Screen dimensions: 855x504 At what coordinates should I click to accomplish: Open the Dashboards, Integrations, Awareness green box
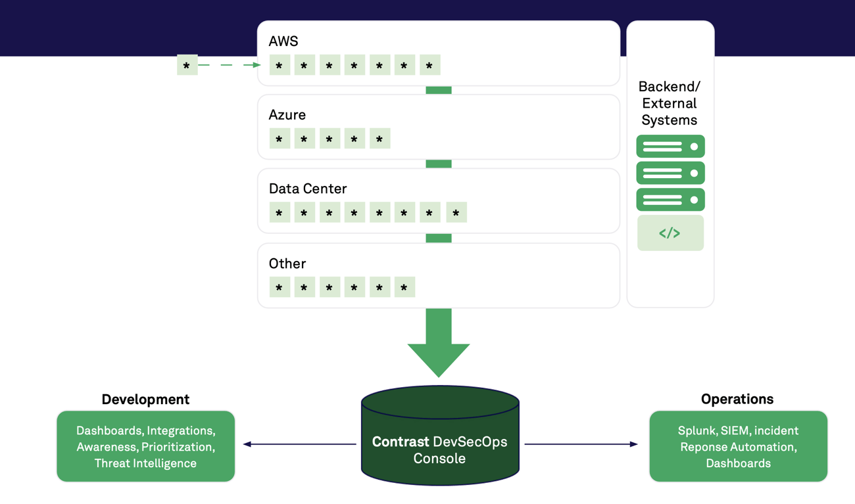tap(146, 446)
